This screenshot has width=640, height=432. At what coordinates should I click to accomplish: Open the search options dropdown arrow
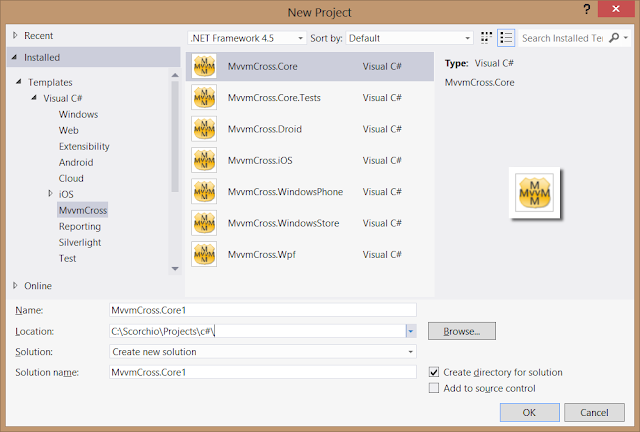coord(626,38)
